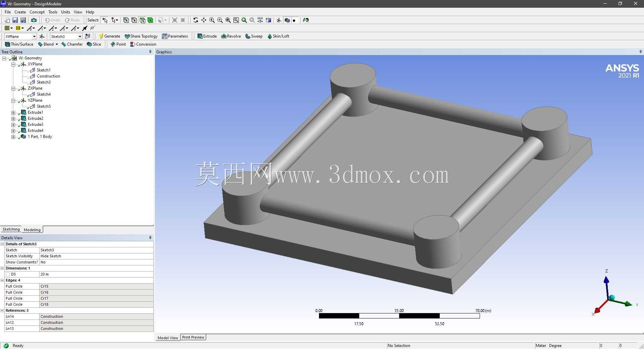The width and height of the screenshot is (644, 349).
Task: Open the XYPlane plane dropdown
Action: click(34, 36)
